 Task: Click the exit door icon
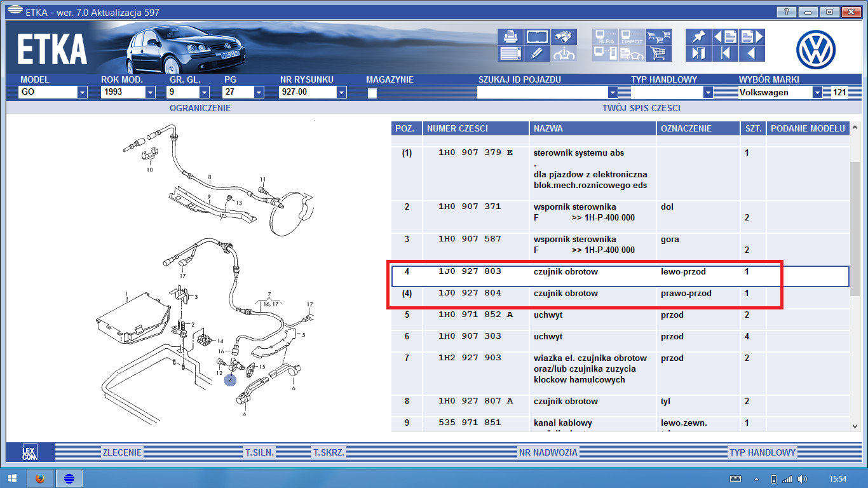tap(698, 53)
